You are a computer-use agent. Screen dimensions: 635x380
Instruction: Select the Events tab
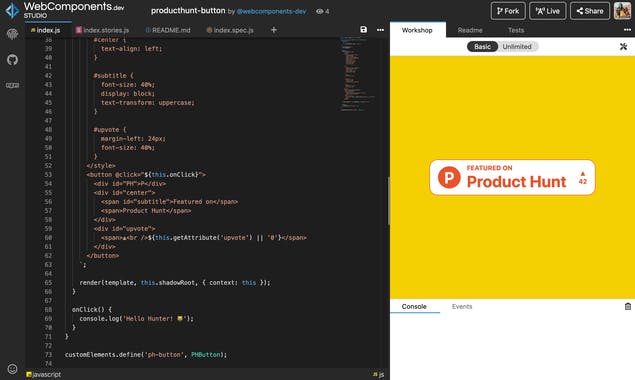pos(462,306)
